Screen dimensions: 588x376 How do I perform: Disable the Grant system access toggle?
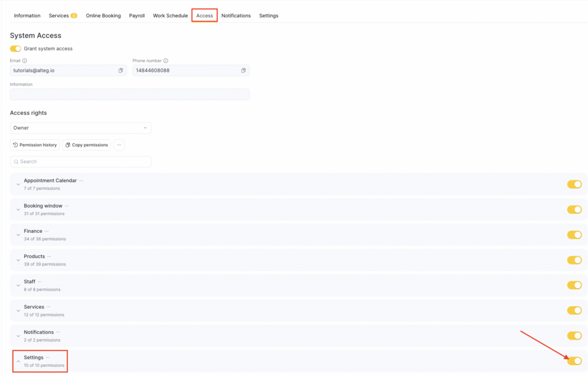(x=16, y=49)
